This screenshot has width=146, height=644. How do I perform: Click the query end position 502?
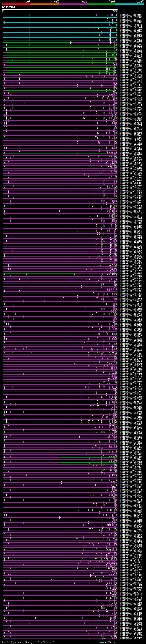(115, 11)
